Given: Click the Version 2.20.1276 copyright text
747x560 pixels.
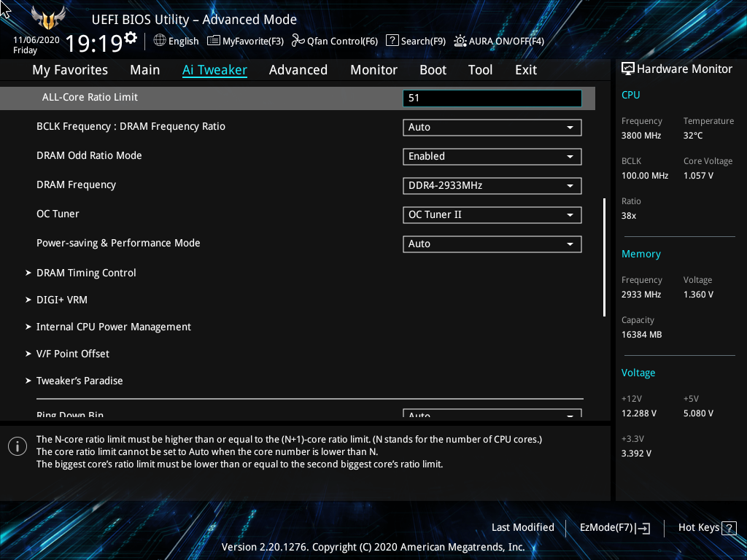Looking at the screenshot, I should click(373, 547).
